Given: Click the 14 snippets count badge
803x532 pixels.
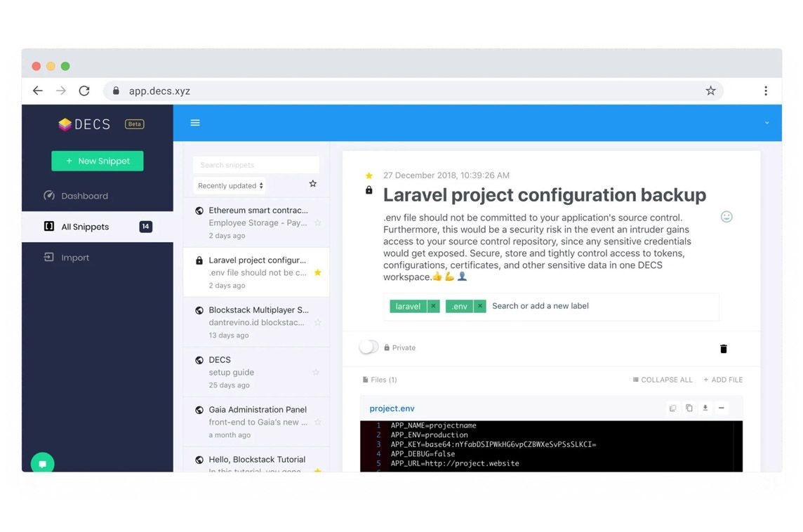Looking at the screenshot, I should 145,226.
